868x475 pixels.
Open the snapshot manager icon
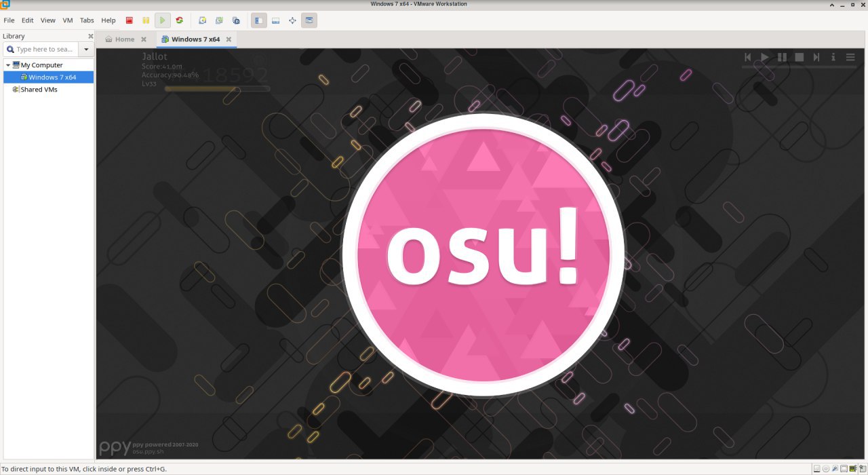point(236,20)
